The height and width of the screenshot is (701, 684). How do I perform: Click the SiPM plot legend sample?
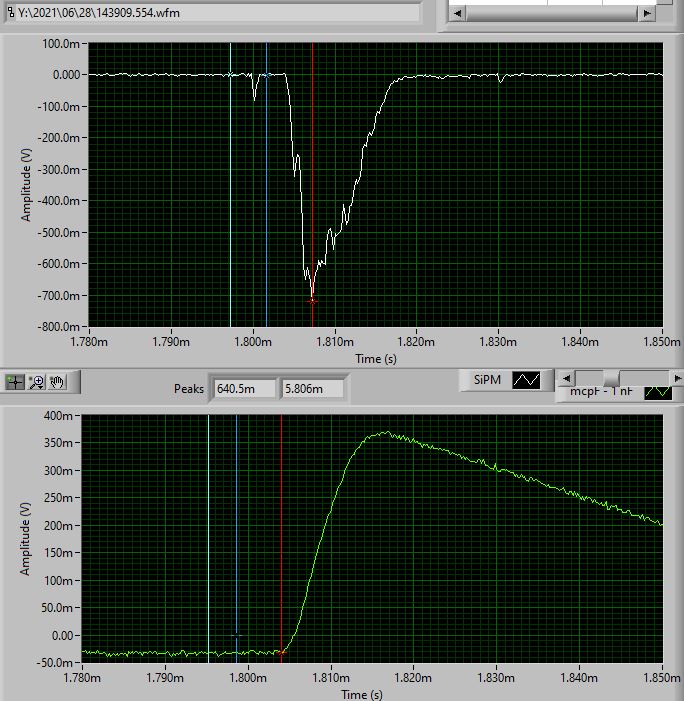(x=526, y=380)
